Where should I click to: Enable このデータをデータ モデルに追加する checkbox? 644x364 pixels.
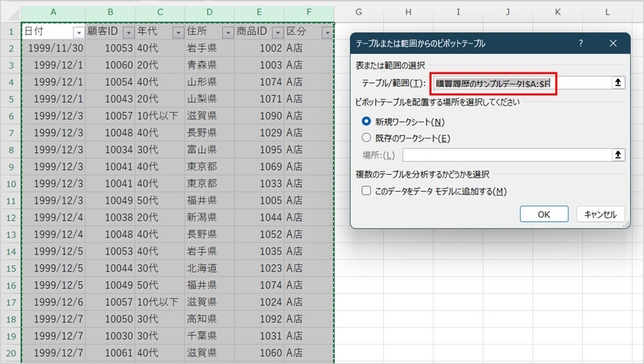[x=368, y=192]
